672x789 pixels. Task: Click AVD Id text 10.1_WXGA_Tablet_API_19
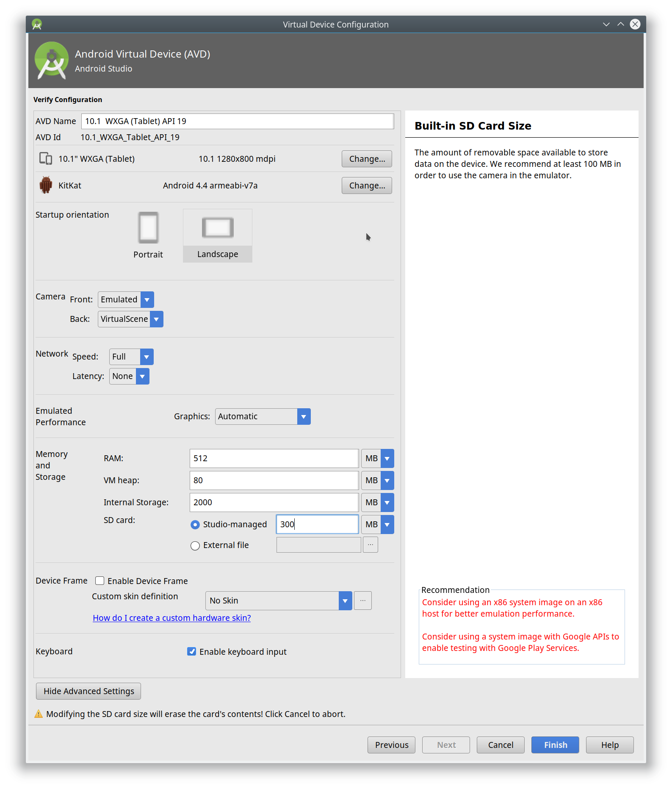(x=130, y=137)
